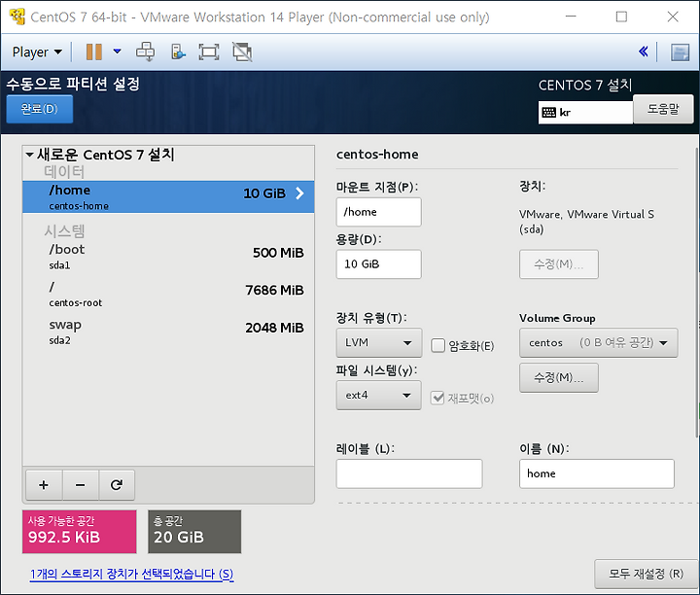Switch the kr keyboard layout indicator
This screenshot has width=700, height=595.
click(x=585, y=112)
